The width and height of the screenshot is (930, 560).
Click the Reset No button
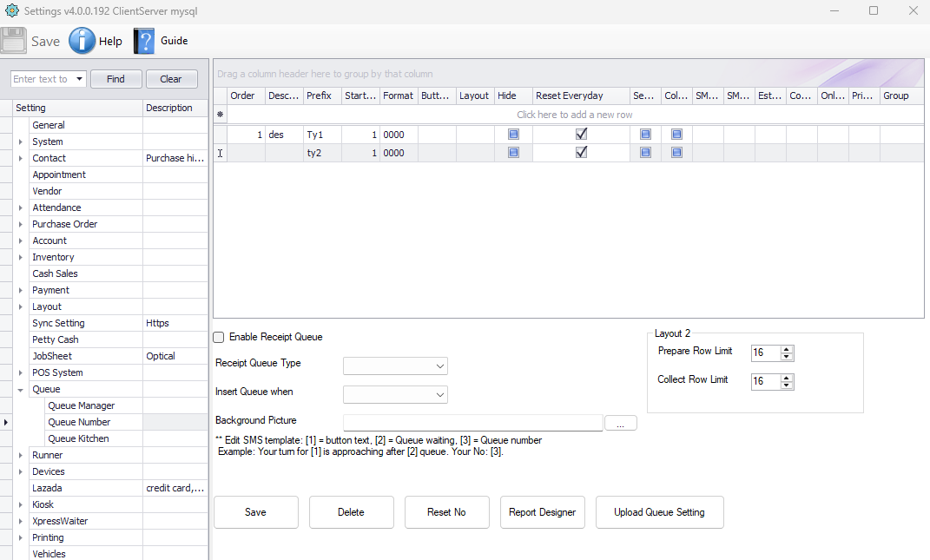click(x=446, y=512)
